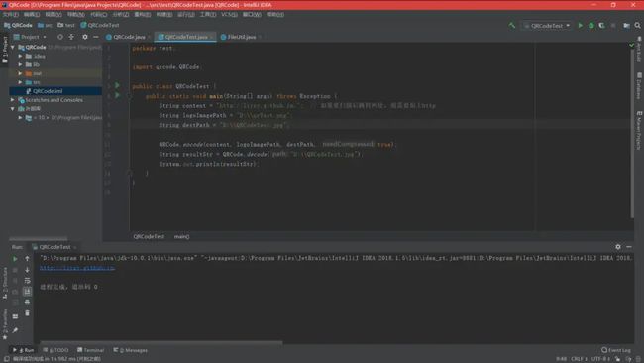Screen dimensions: 644x363
Task: Expand the JDK 10 library node
Action: [20, 118]
